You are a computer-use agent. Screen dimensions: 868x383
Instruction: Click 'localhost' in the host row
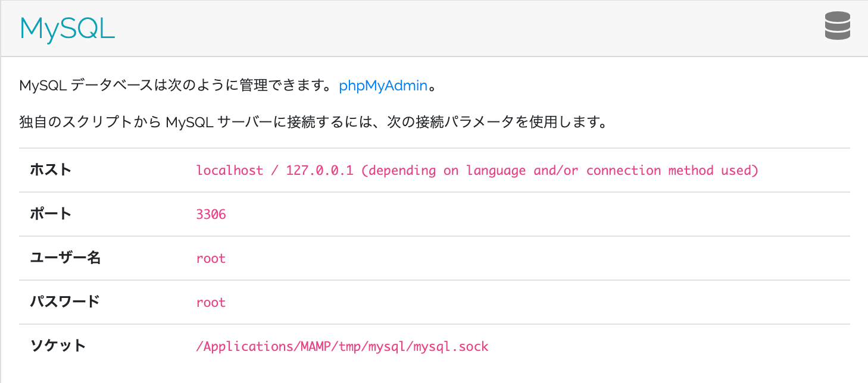tap(230, 171)
